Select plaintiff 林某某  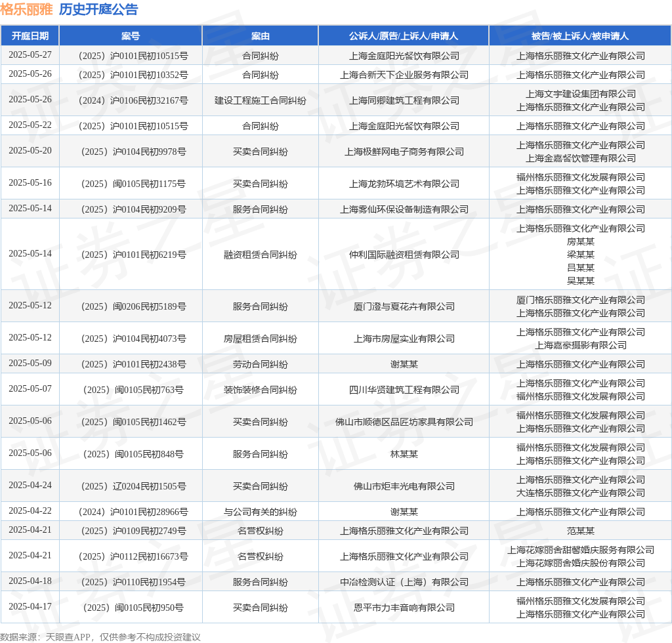pos(404,454)
